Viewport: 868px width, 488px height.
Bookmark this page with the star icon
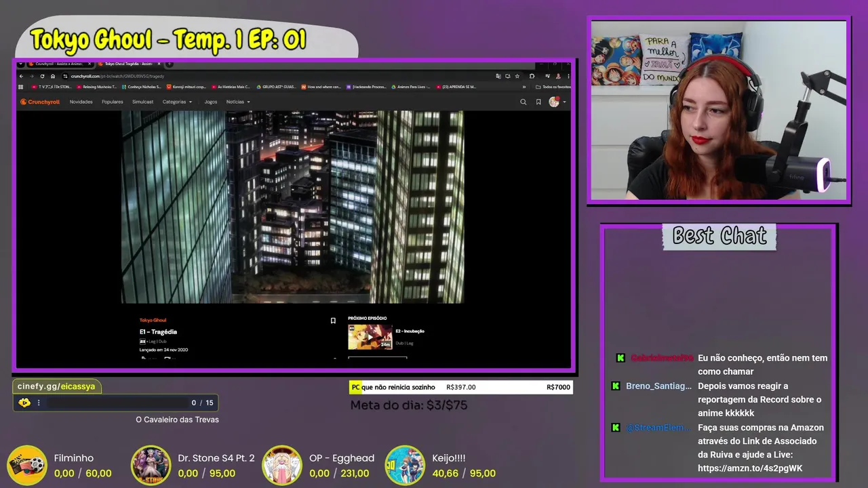(x=517, y=76)
